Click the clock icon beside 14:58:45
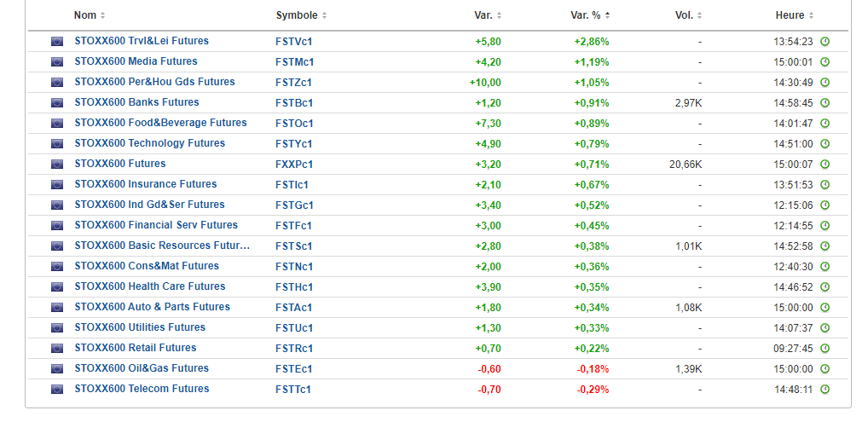The image size is (868, 422). (825, 102)
